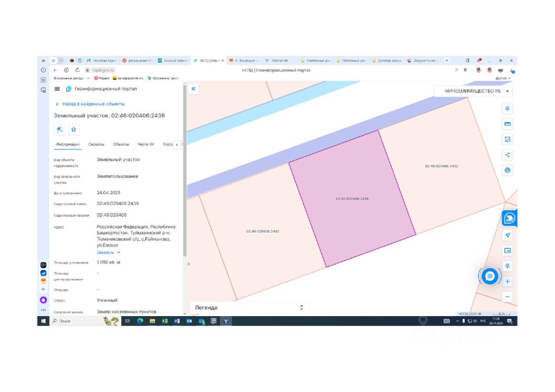Zoom in the map with plus button
This screenshot has width=555, height=392.
508,282
